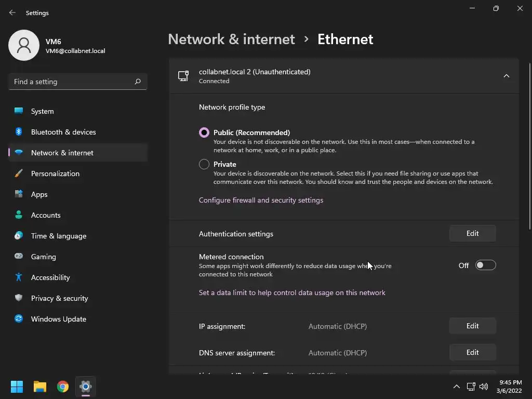Click the Windows Update sync icon
The height and width of the screenshot is (399, 532).
(x=19, y=319)
